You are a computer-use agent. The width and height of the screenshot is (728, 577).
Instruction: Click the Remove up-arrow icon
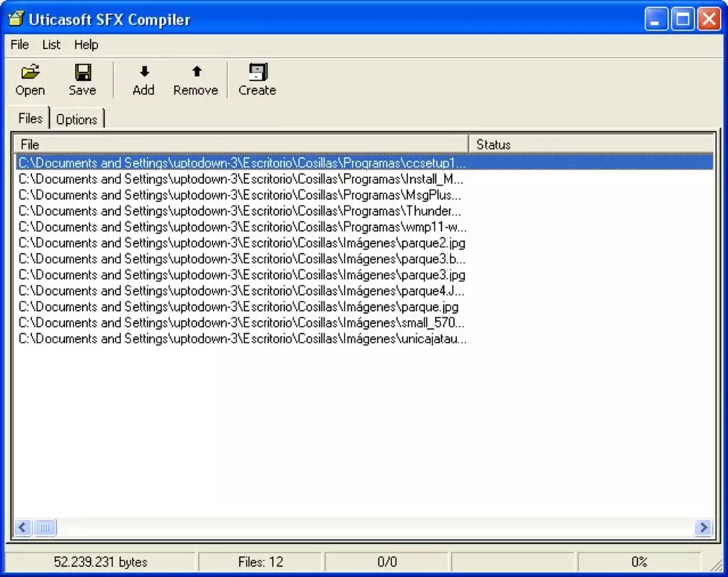(x=196, y=71)
